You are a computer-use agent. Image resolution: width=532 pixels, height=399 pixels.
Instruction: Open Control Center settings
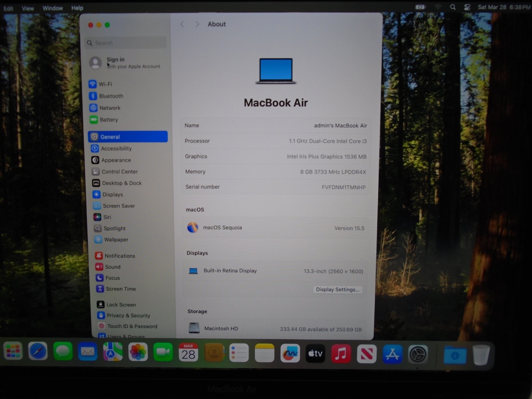pyautogui.click(x=115, y=172)
